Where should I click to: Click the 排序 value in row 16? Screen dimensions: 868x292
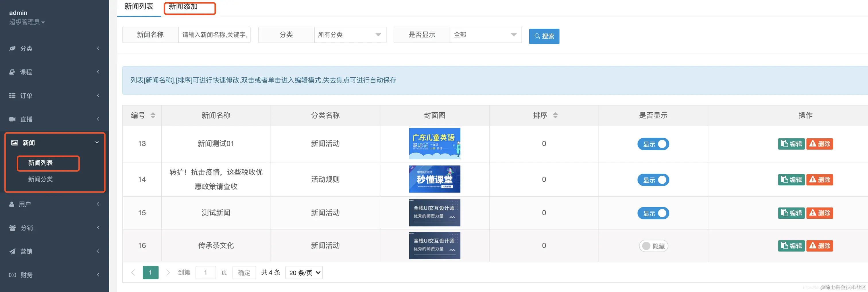(544, 246)
